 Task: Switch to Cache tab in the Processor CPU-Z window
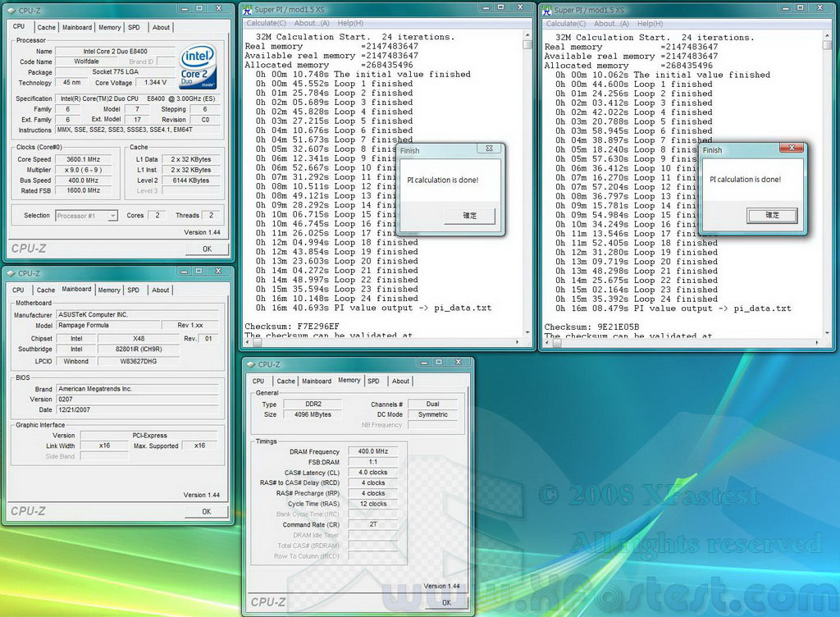tap(47, 27)
